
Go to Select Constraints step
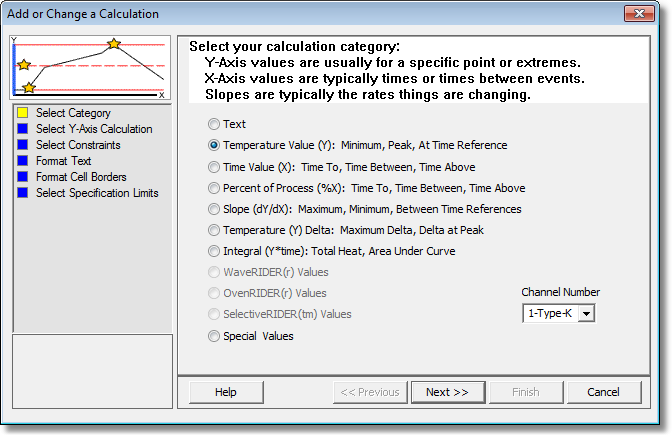pos(78,145)
